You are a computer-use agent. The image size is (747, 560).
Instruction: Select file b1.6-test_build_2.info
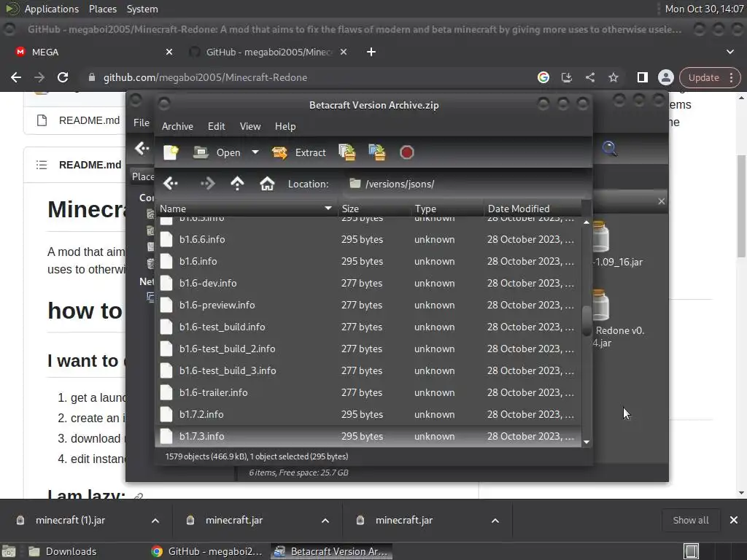[368, 349]
